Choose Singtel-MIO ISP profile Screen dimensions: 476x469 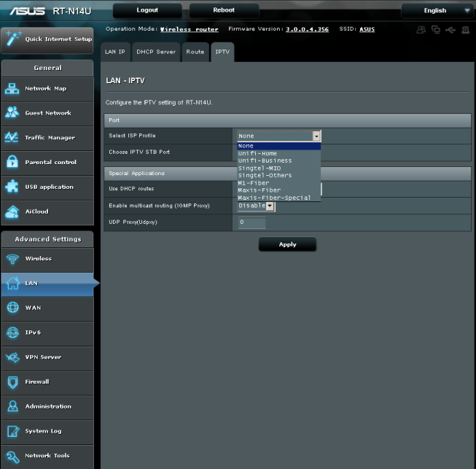click(278, 168)
